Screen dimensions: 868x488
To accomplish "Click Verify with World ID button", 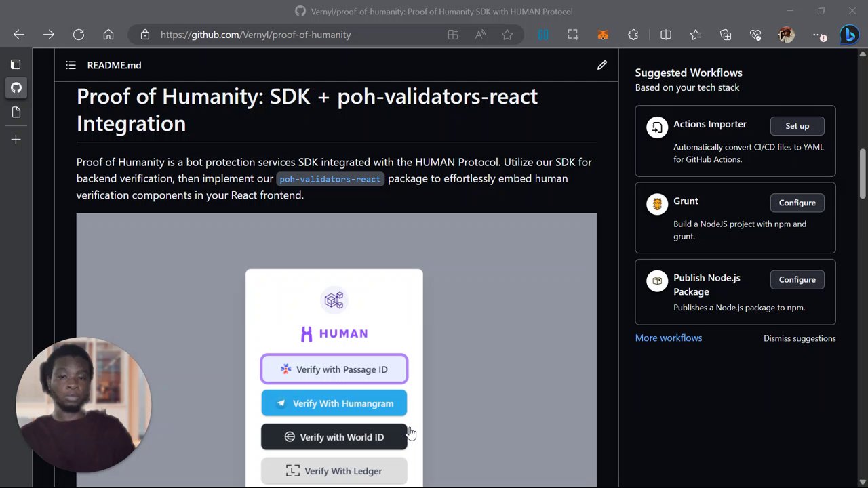I will click(x=334, y=437).
